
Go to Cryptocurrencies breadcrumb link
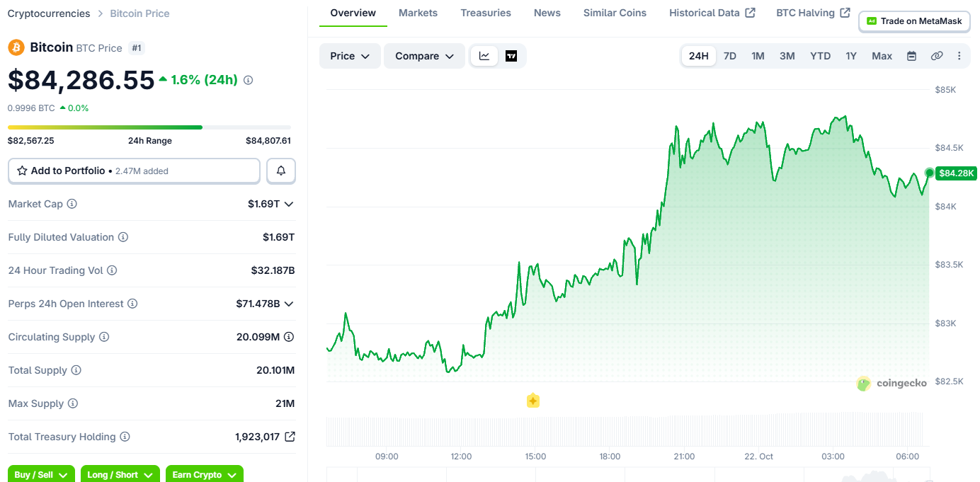49,13
